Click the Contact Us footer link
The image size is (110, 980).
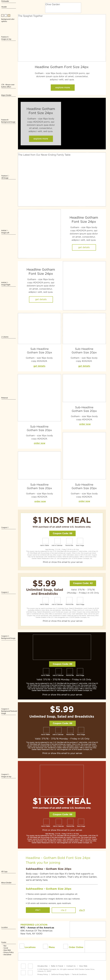(x=71, y=966)
